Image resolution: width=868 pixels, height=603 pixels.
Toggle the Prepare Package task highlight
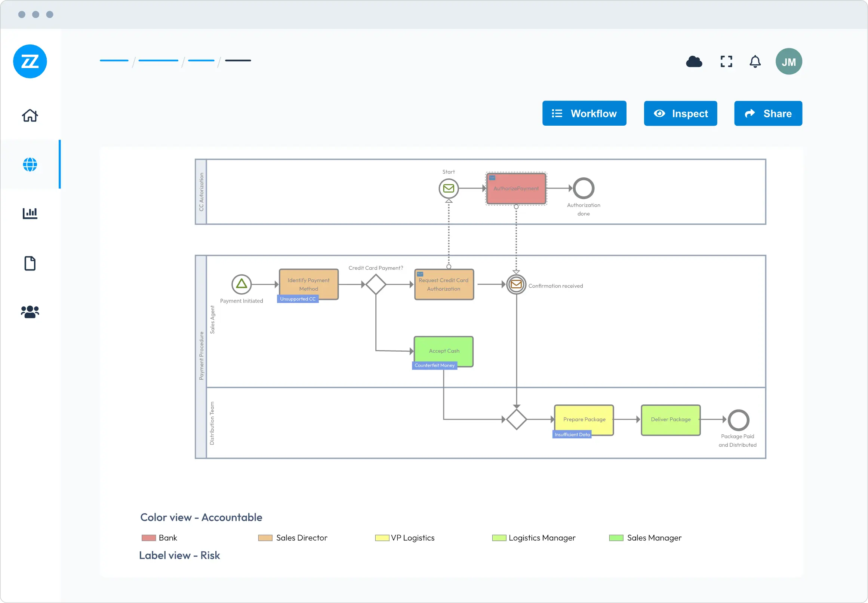583,419
